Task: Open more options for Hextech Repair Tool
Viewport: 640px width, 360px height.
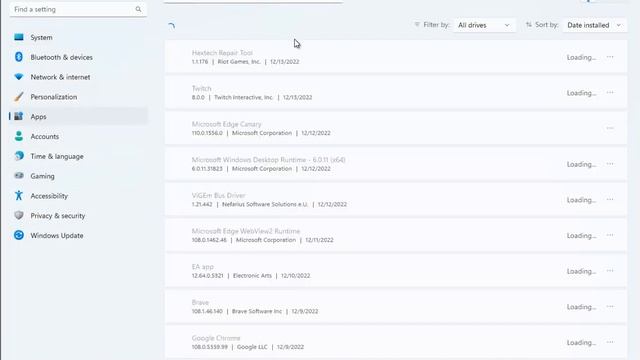Action: click(x=610, y=57)
